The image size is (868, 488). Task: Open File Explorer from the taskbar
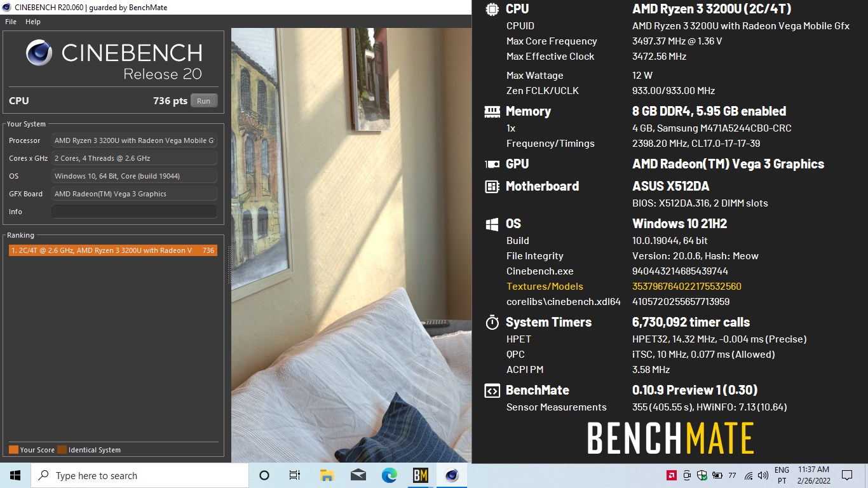click(327, 475)
